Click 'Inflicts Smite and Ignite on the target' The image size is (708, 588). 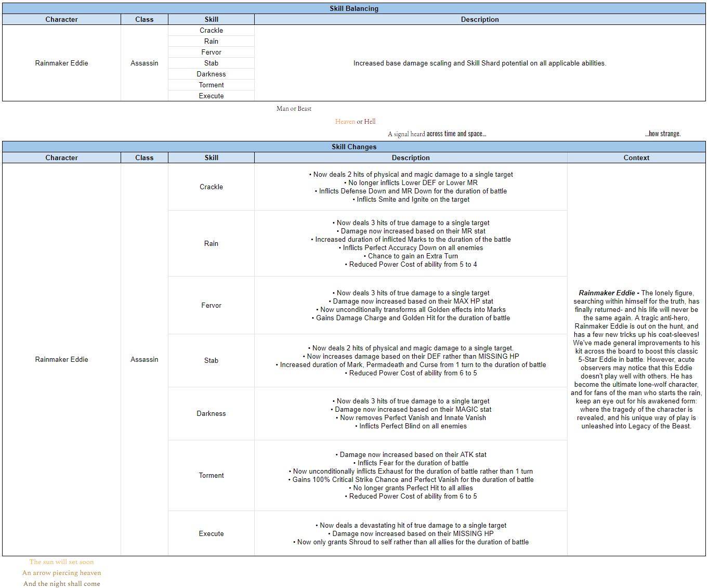(411, 199)
